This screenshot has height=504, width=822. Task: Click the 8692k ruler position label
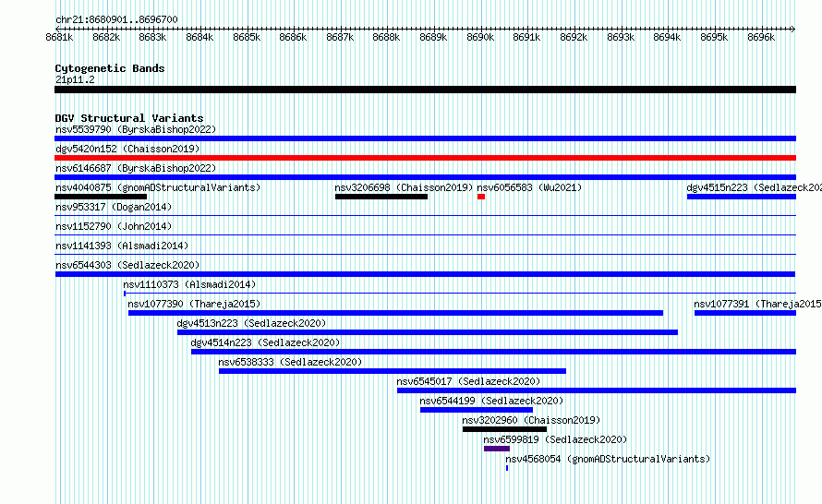574,37
